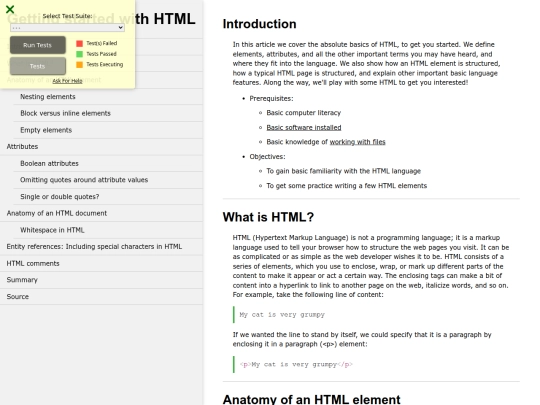The height and width of the screenshot is (405, 540).
Task: Follow the Basic software installed link
Action: click(304, 127)
